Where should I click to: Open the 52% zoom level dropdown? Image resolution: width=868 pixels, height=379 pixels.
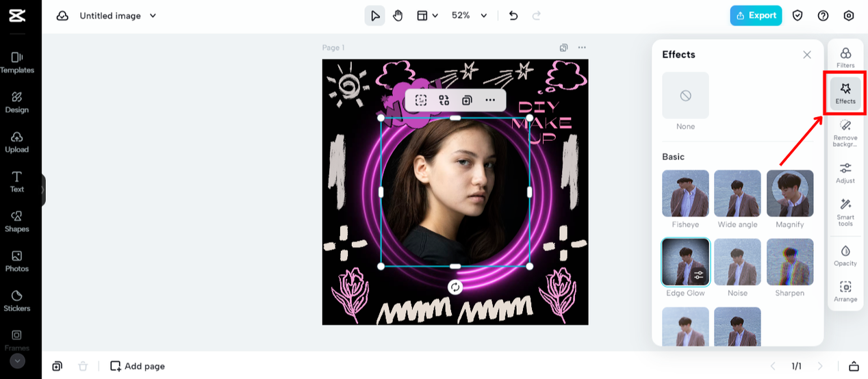click(470, 16)
